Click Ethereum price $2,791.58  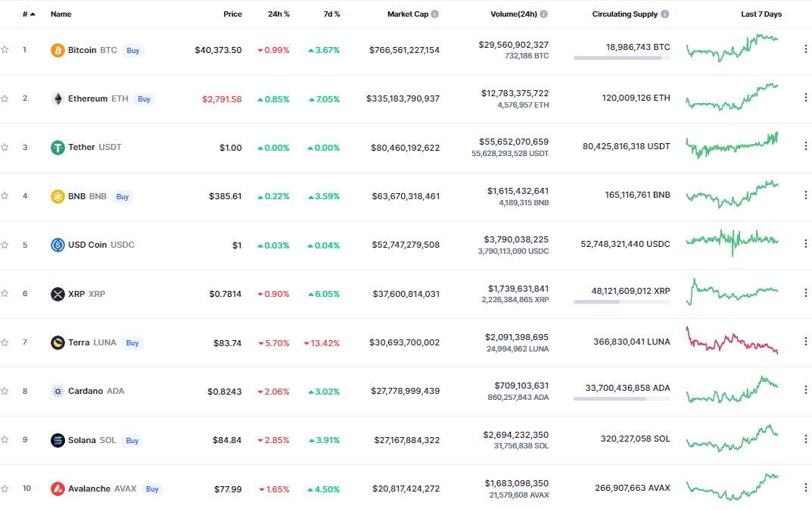click(222, 99)
